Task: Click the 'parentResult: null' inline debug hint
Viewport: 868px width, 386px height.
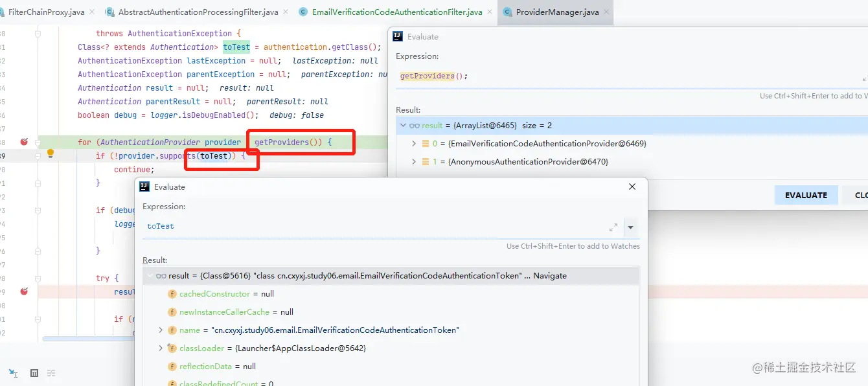Action: tap(288, 102)
